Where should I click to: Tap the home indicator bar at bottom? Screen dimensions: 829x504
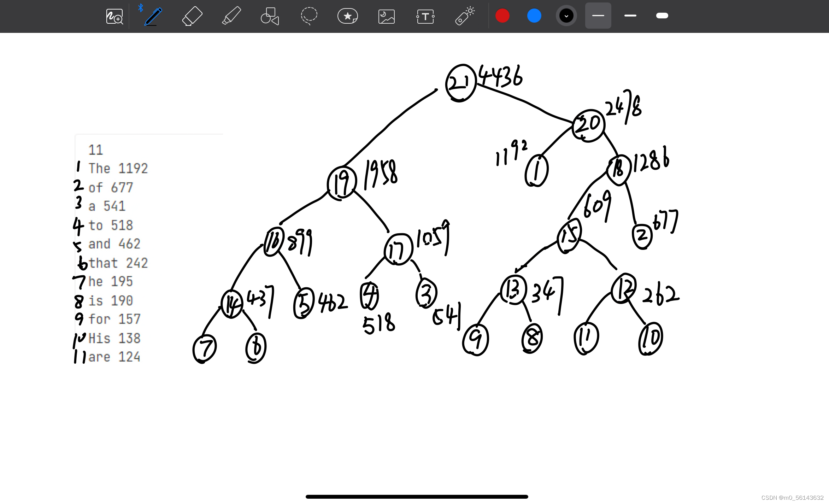pos(417,497)
